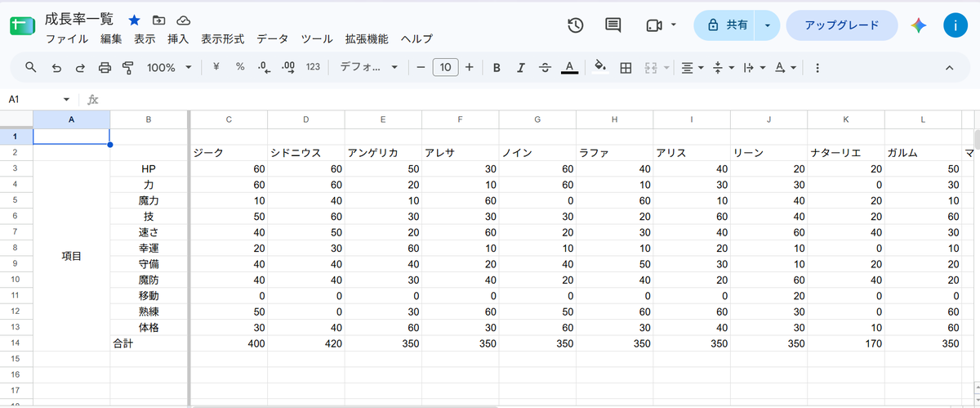
Task: Click the minus to decrease font size
Action: tap(421, 67)
